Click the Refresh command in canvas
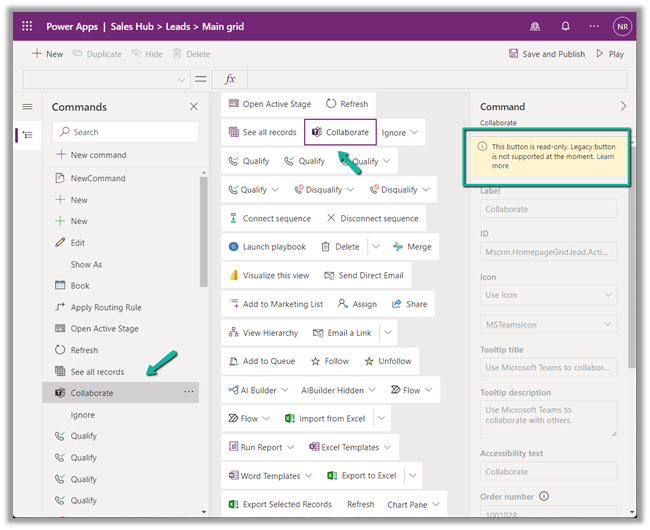Image resolution: width=650 pixels, height=530 pixels. tap(347, 104)
